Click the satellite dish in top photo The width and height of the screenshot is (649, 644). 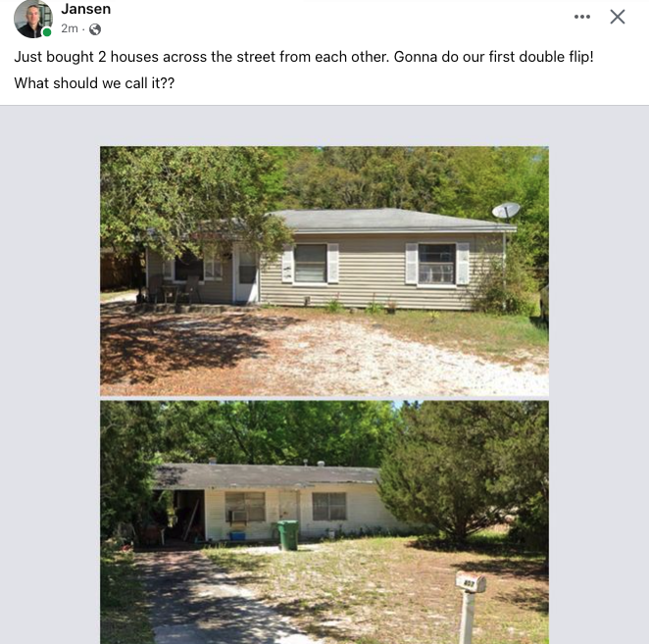[x=506, y=210]
